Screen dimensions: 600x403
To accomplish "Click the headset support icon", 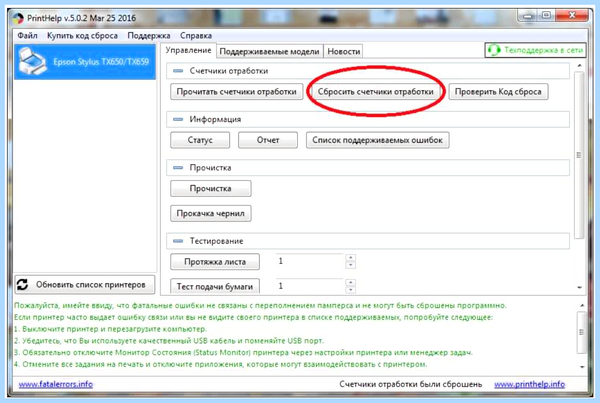I will tap(494, 50).
